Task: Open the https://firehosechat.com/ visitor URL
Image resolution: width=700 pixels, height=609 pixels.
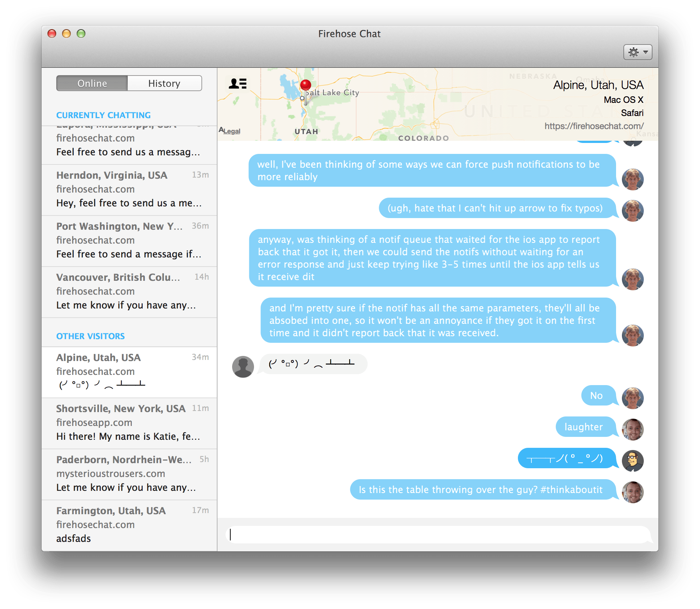Action: point(594,126)
